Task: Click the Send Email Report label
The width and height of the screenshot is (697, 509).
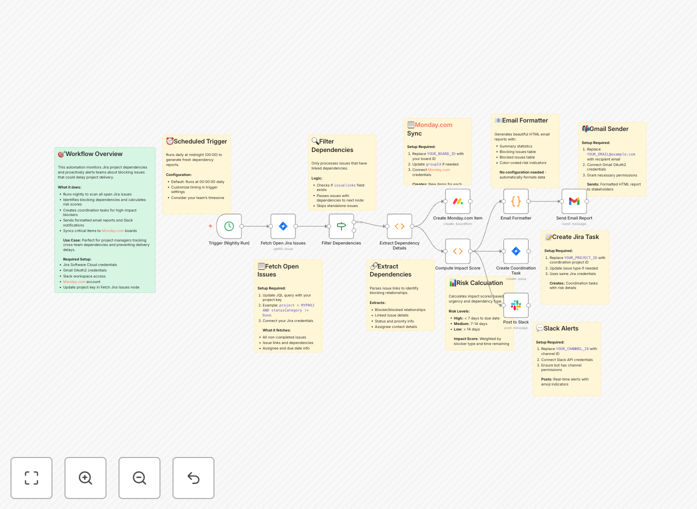Action: pyautogui.click(x=574, y=218)
